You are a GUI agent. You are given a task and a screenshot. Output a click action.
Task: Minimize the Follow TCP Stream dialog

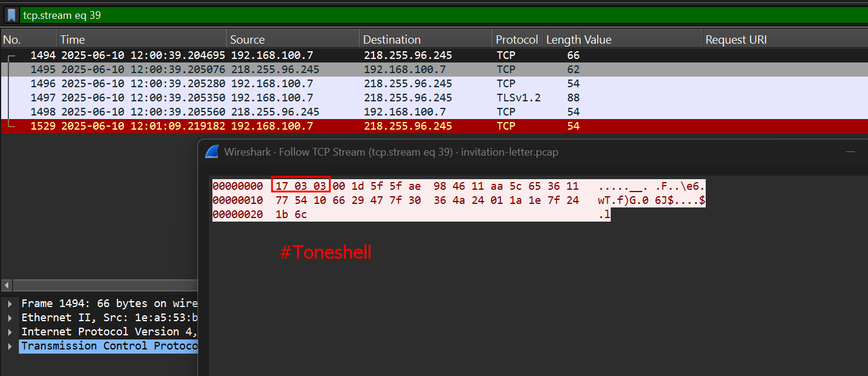[x=850, y=152]
